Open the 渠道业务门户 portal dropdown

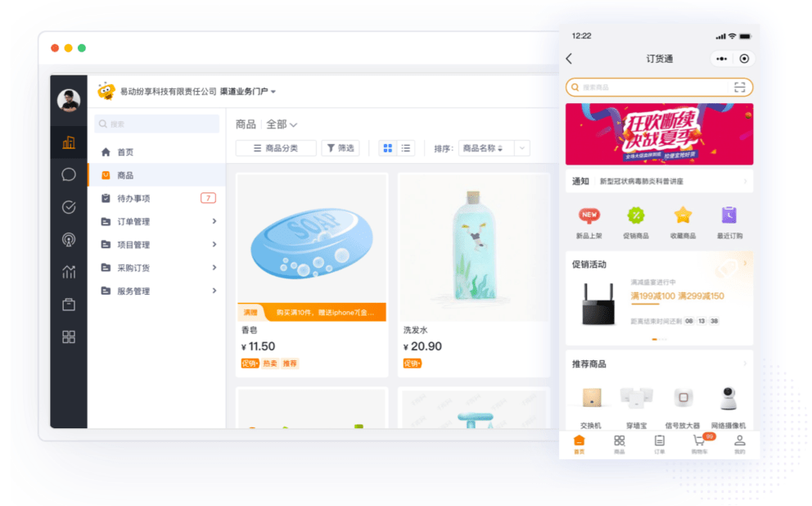pyautogui.click(x=247, y=92)
